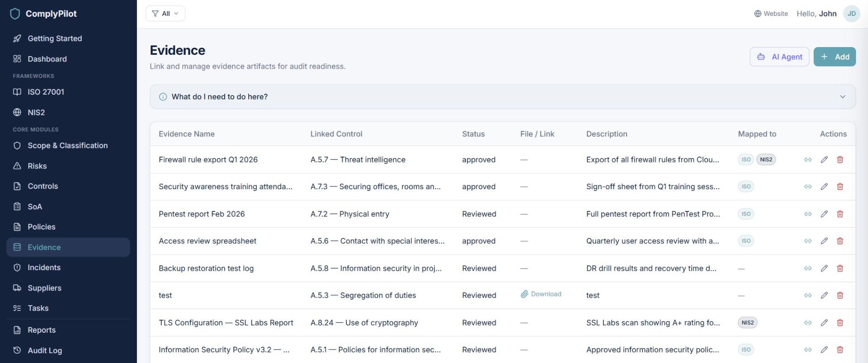This screenshot has width=868, height=363.
Task: Select the Evidence sidebar item
Action: (x=68, y=247)
